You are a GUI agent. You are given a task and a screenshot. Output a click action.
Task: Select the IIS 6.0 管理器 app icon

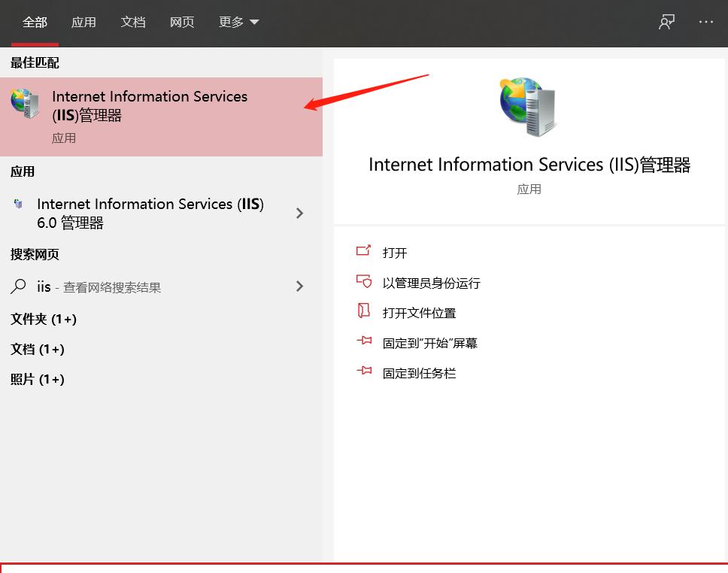click(17, 204)
